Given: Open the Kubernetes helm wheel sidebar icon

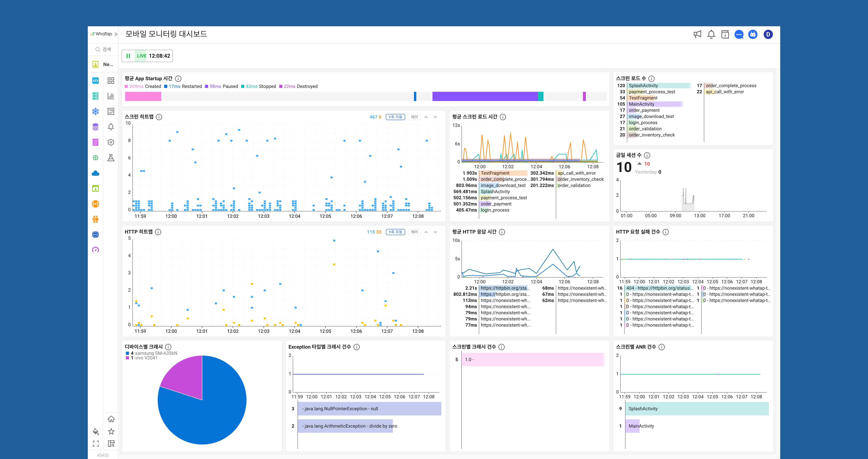Looking at the screenshot, I should tap(95, 111).
